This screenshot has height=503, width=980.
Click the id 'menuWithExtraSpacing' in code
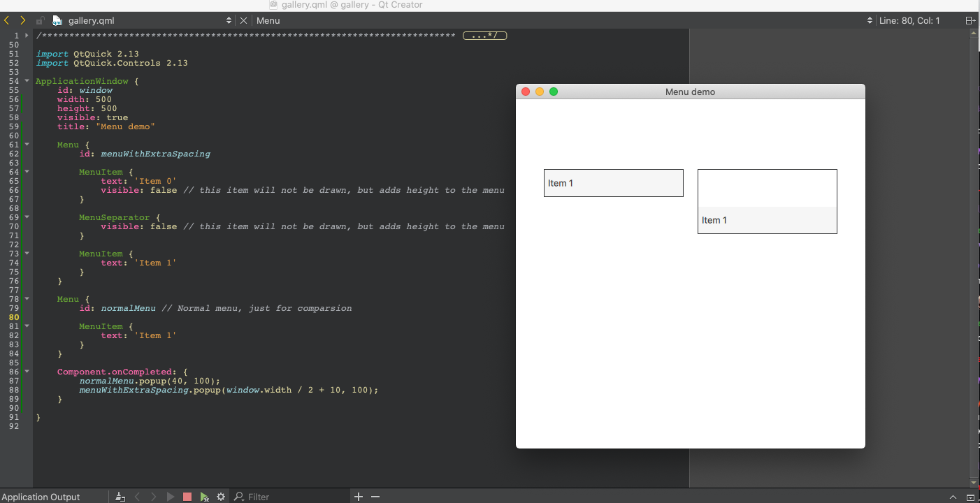point(155,154)
